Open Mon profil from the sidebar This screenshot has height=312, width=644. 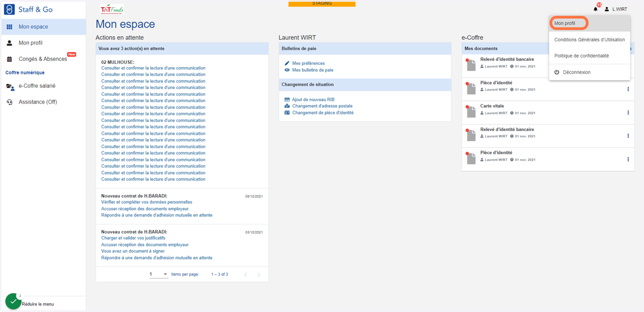coord(43,43)
